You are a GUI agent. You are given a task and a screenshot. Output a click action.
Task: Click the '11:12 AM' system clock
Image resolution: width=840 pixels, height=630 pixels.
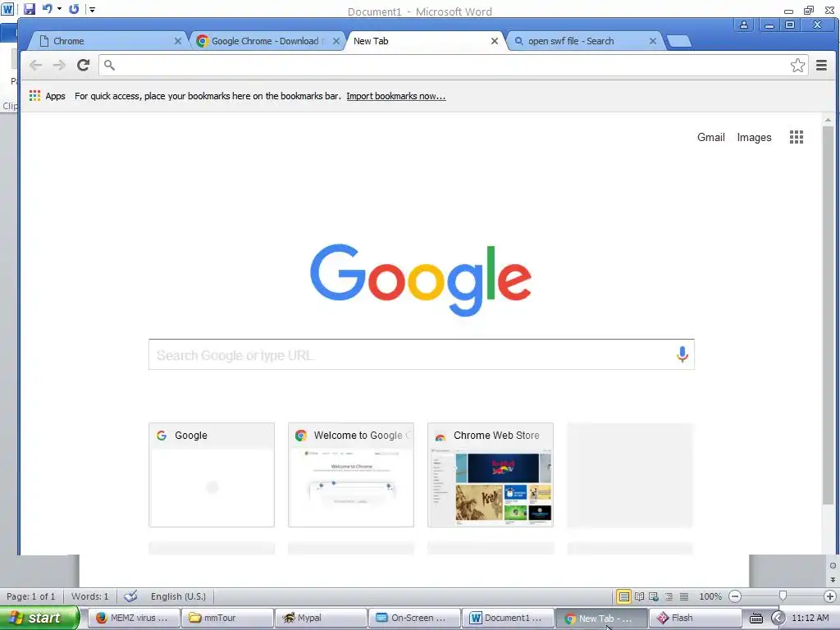(810, 618)
